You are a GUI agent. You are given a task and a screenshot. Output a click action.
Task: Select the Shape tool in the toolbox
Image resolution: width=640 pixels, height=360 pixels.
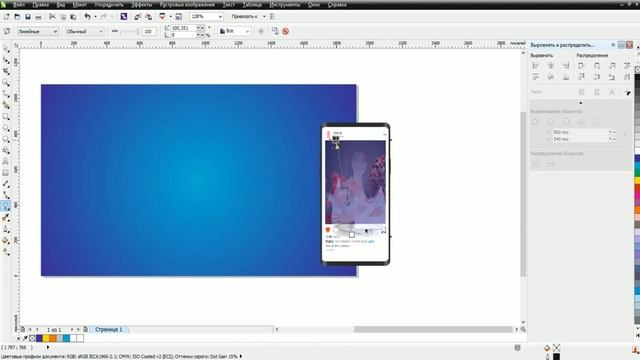tap(6, 60)
